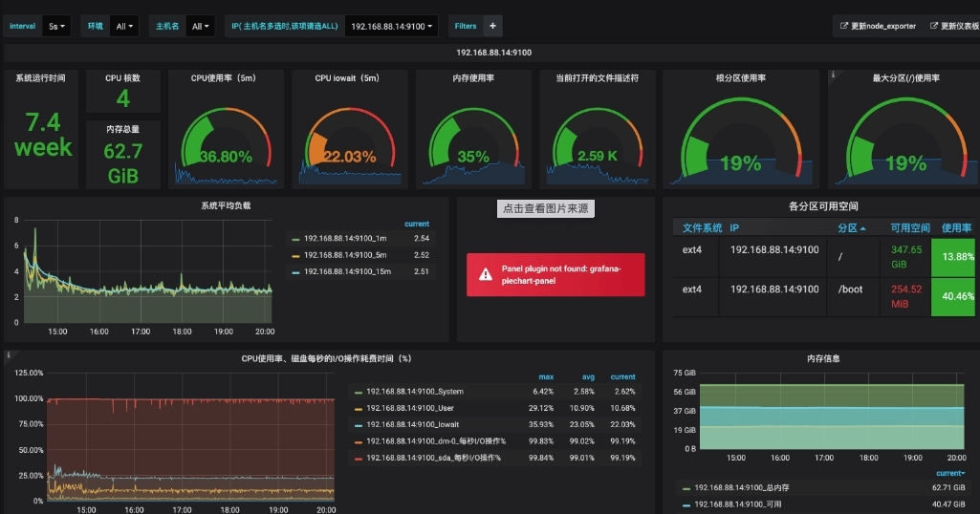Collapse the 192.168.88.14:9100 row header
Image resolution: width=980 pixels, height=514 pixels.
tap(493, 53)
